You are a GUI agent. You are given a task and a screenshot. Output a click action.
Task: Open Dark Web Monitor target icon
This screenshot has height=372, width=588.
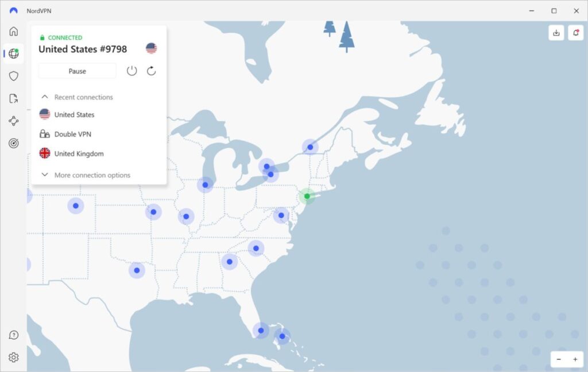[14, 143]
